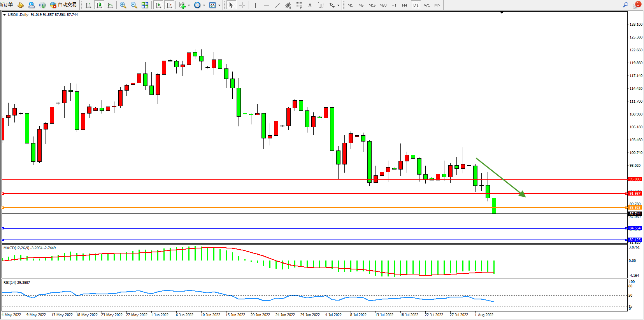The image size is (644, 320).
Task: Switch to the H4 timeframe
Action: (405, 5)
